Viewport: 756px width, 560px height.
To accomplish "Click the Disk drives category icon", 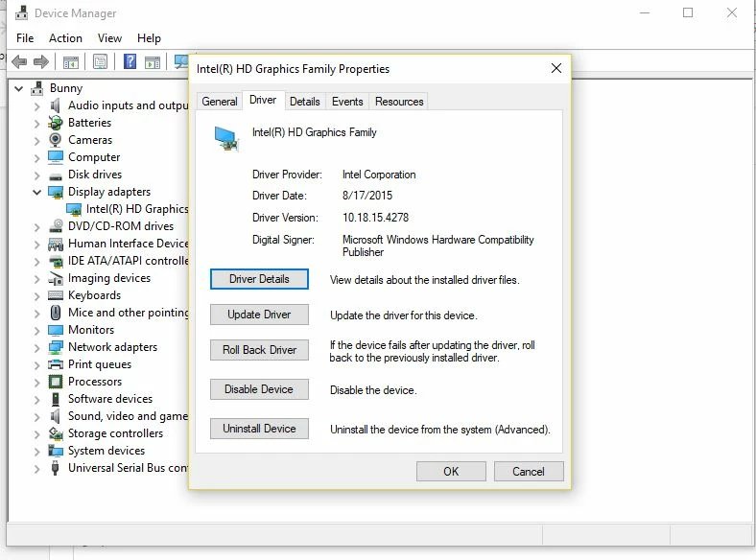I will (56, 175).
